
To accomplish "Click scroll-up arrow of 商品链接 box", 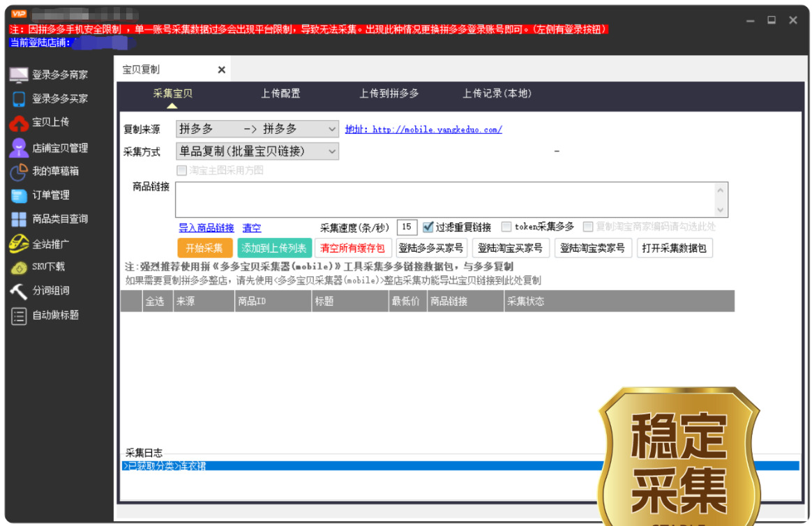I will click(x=721, y=190).
